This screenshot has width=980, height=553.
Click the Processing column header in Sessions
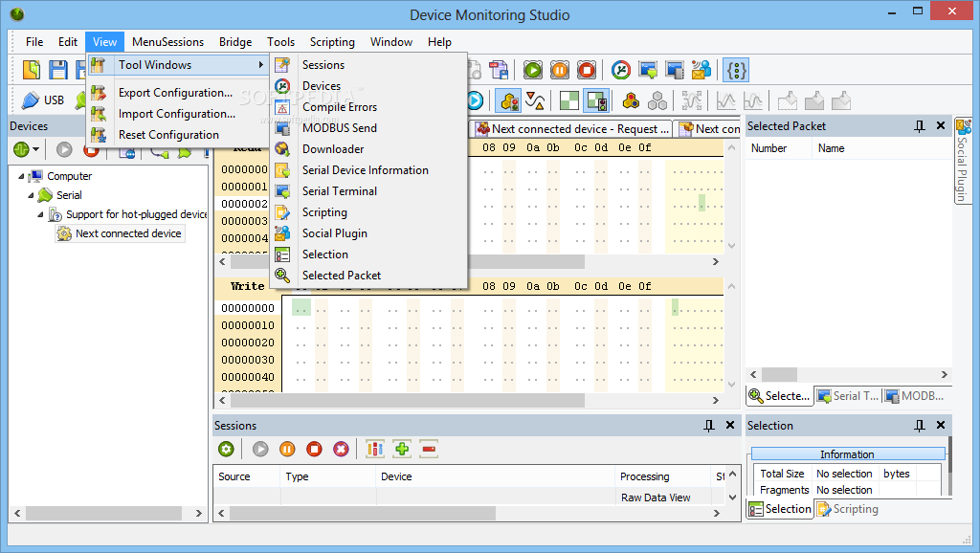662,476
